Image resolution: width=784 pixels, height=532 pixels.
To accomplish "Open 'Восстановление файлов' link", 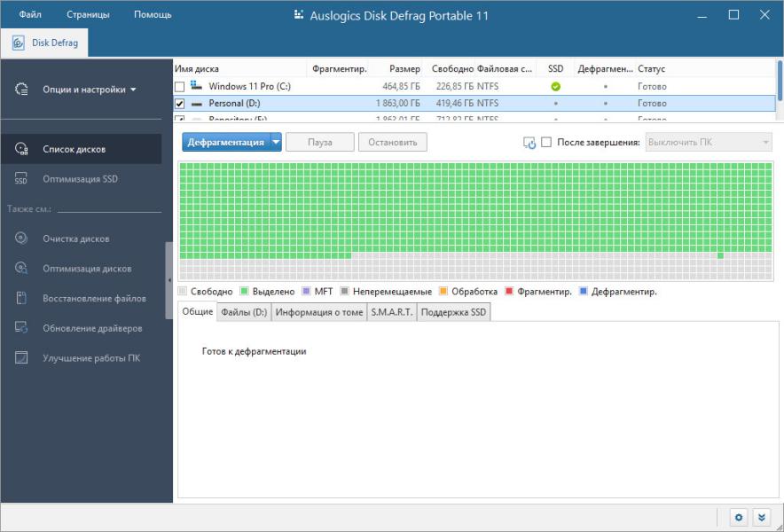I will click(95, 299).
